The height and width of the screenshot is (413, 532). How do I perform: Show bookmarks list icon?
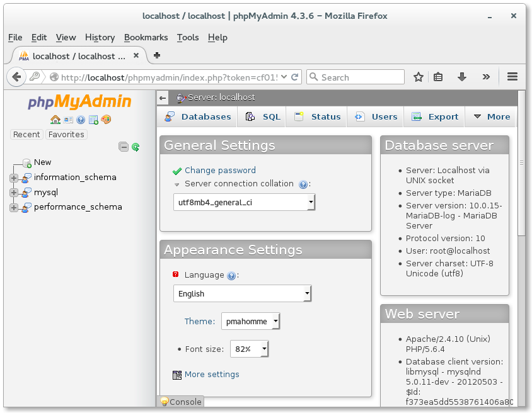pyautogui.click(x=438, y=77)
